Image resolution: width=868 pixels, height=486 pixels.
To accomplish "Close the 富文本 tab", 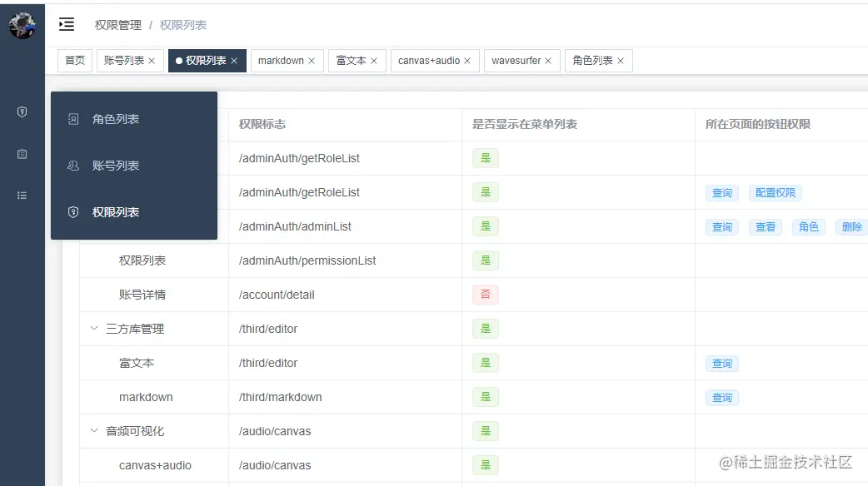I will tap(374, 61).
